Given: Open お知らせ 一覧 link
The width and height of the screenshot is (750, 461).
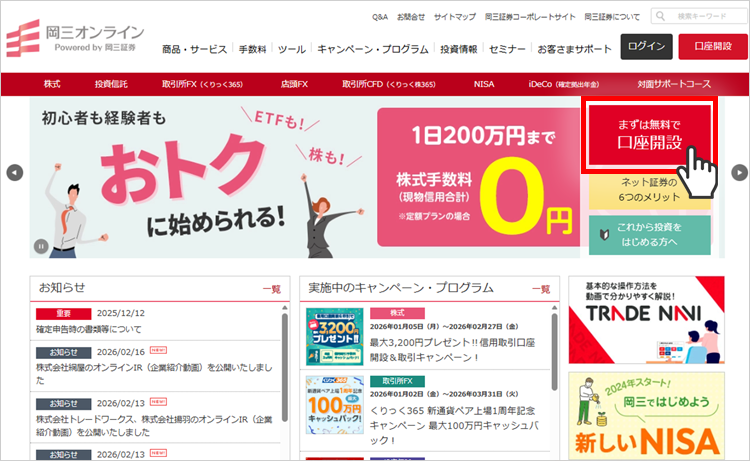Looking at the screenshot, I should click(x=272, y=289).
